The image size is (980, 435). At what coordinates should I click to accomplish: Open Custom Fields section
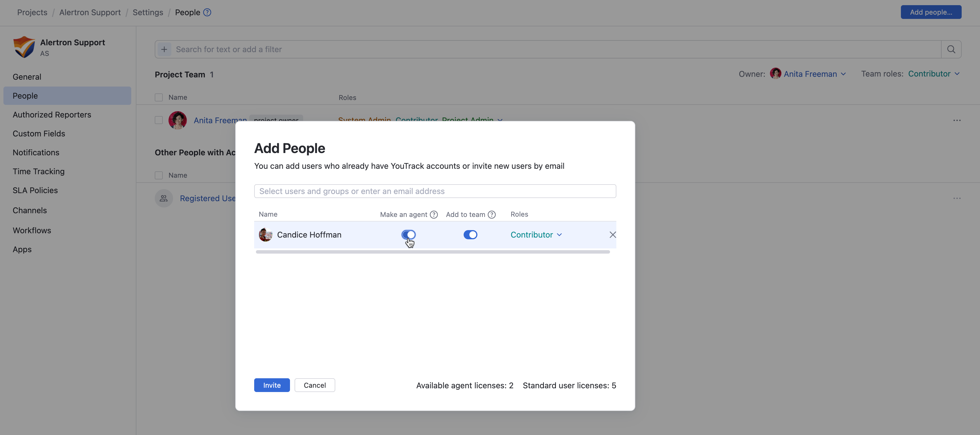click(x=67, y=134)
